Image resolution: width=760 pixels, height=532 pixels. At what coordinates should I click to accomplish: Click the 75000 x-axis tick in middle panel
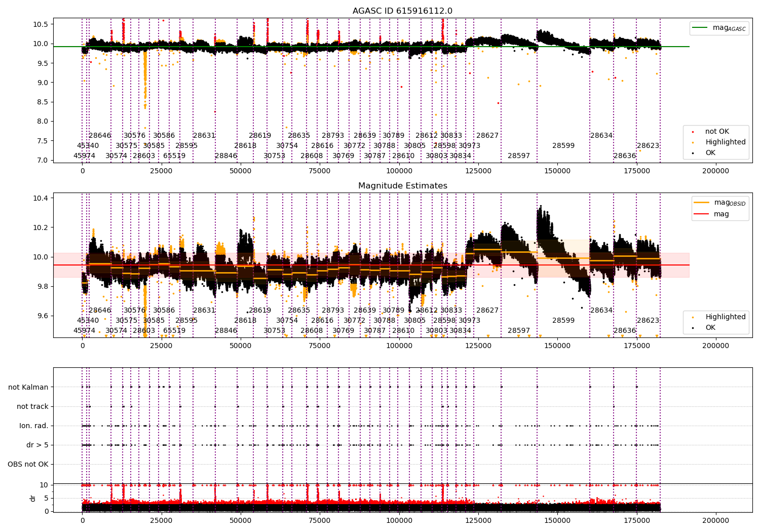[320, 346]
